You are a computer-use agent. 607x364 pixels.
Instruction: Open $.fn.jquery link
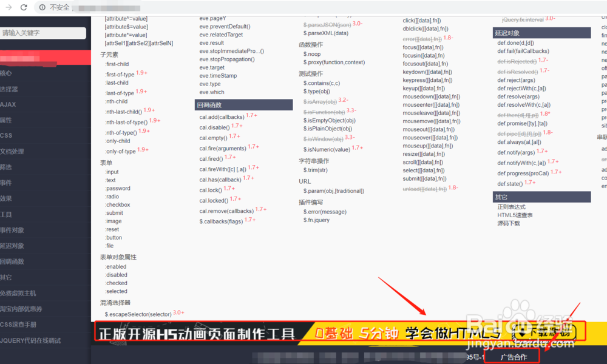pos(317,220)
